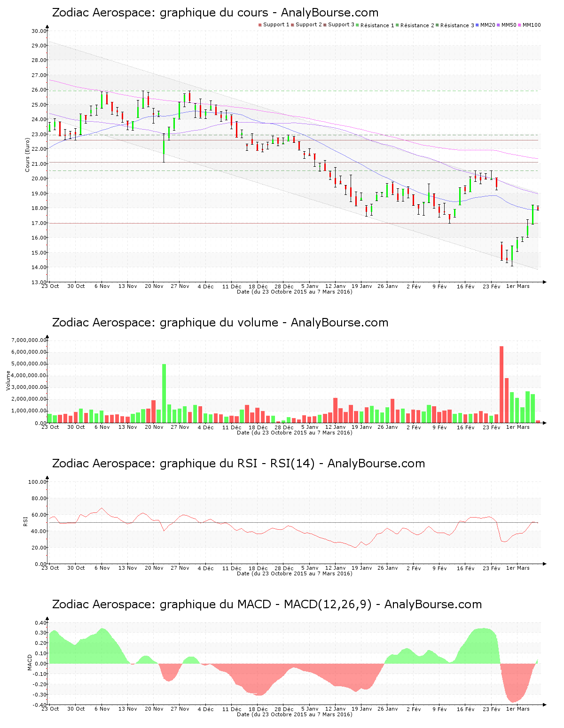Click the 26.00 value on price axis
The height and width of the screenshot is (728, 564).
(x=39, y=90)
